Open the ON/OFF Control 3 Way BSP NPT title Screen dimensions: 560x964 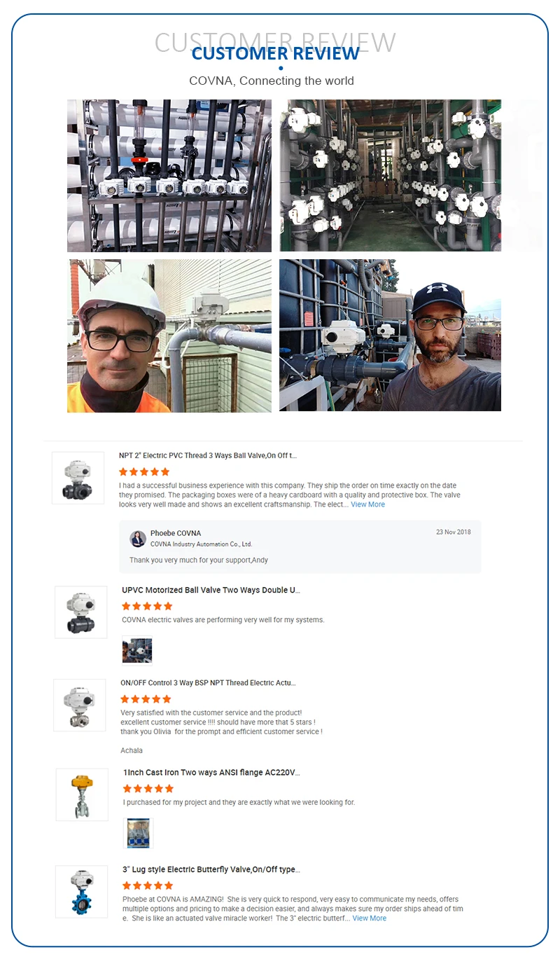pos(208,682)
